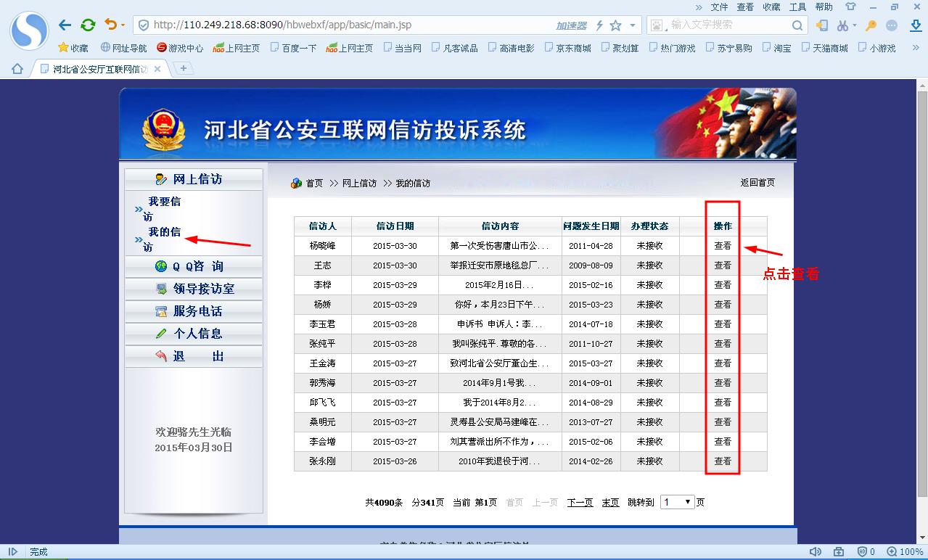Close the 河北省公安厅 tab
Viewport: 928px width, 560px height.
pos(157,69)
